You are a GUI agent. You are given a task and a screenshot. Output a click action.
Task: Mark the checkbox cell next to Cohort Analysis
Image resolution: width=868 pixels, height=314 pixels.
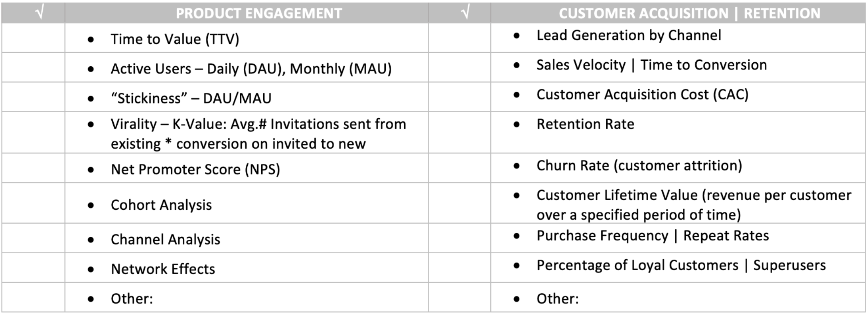point(33,203)
